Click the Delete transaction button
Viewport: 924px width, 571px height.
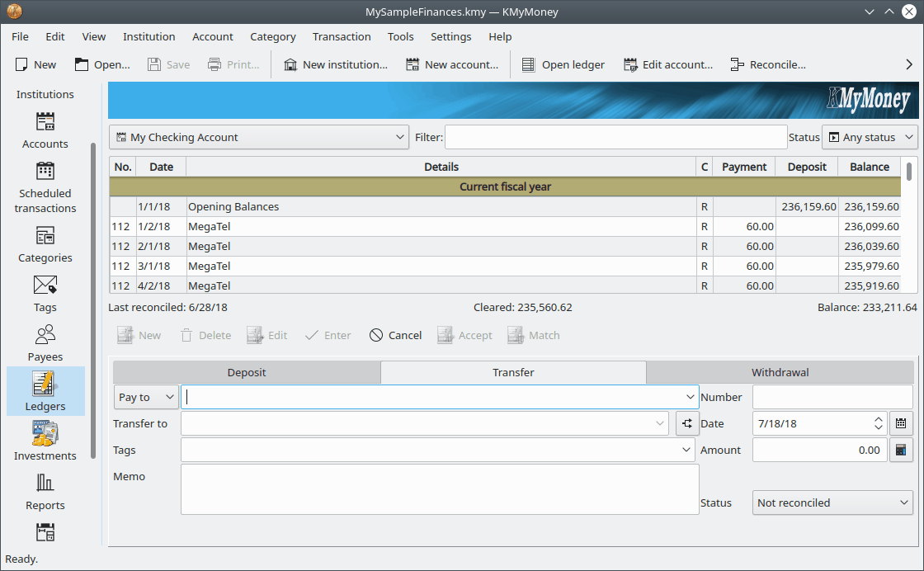tap(205, 335)
